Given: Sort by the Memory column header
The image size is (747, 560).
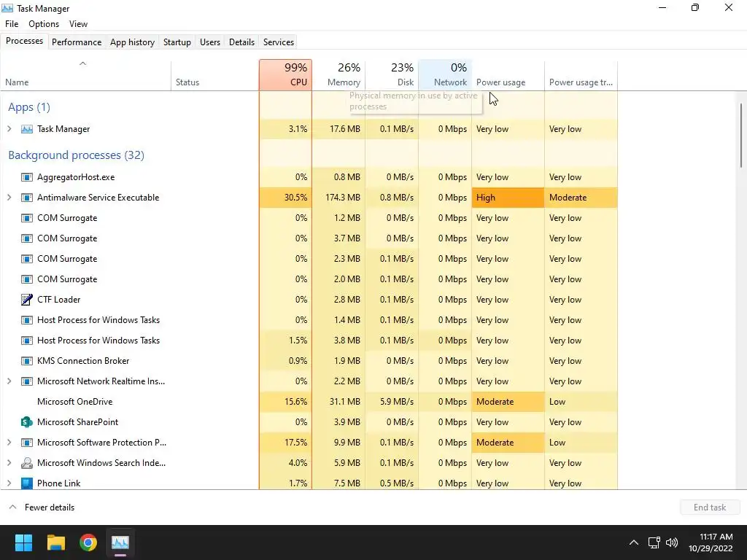Looking at the screenshot, I should tap(338, 75).
